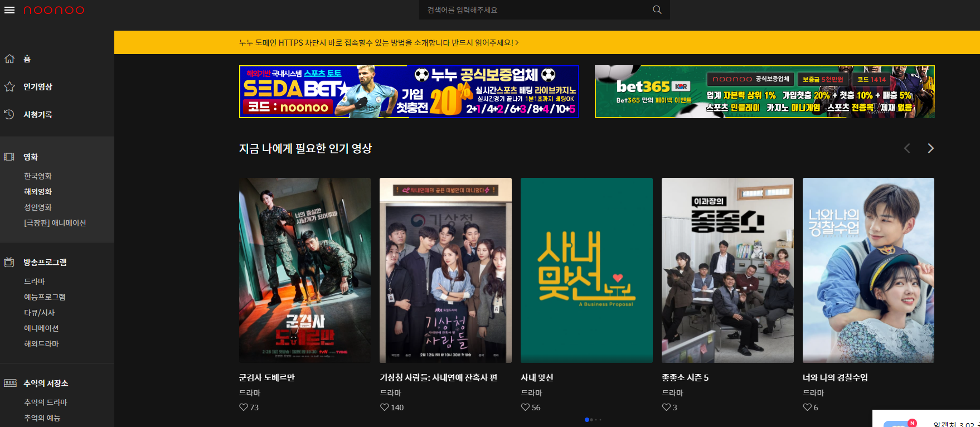Click the cassette icon next to 추억의 저장소
The height and width of the screenshot is (427, 980).
10,383
